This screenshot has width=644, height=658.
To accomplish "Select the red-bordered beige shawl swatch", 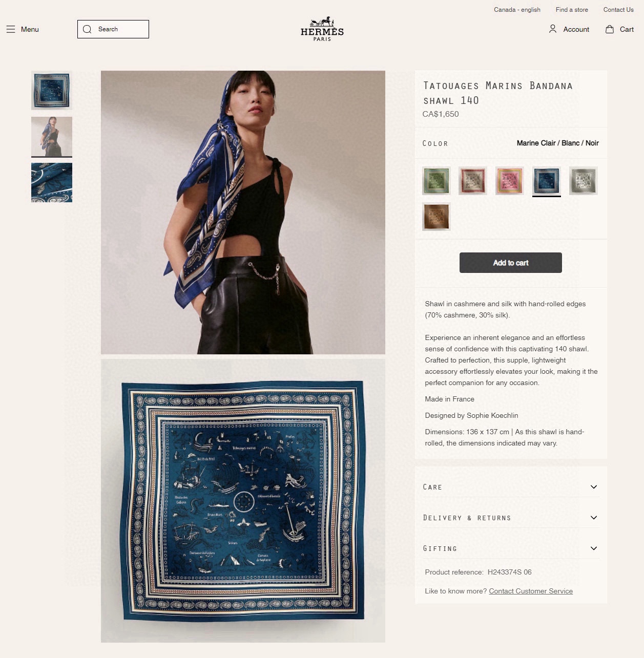I will tap(473, 181).
